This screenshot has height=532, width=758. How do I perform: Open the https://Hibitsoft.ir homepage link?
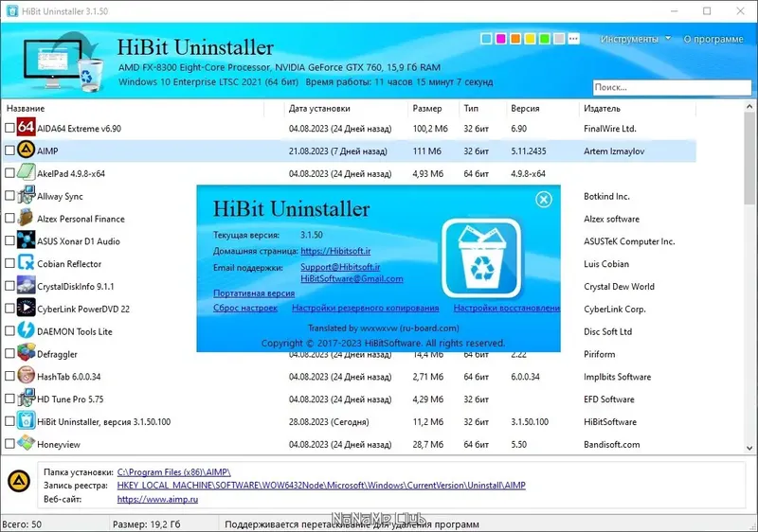click(335, 251)
